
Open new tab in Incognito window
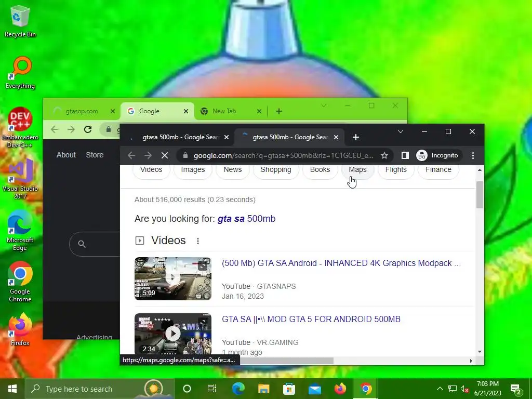(355, 137)
